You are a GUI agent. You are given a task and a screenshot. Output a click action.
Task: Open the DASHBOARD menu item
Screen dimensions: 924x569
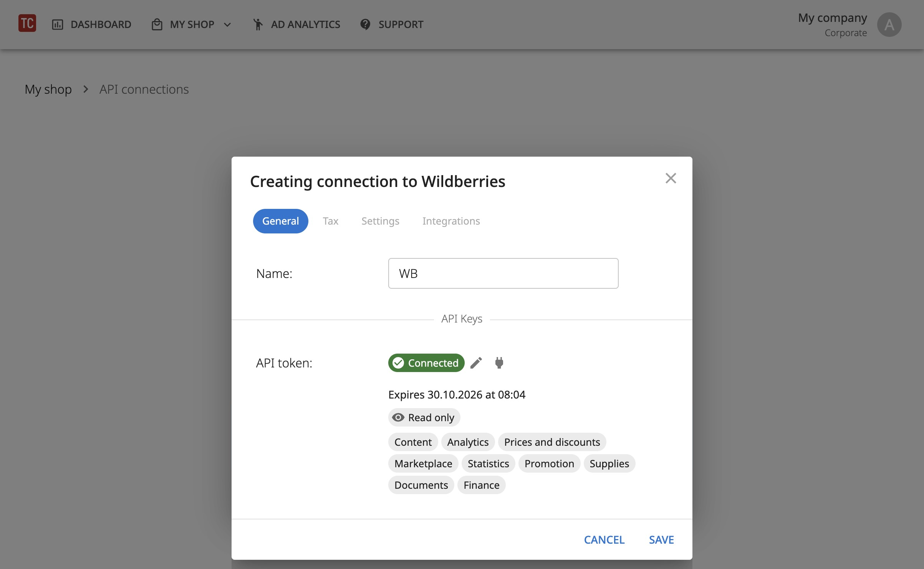pyautogui.click(x=91, y=25)
